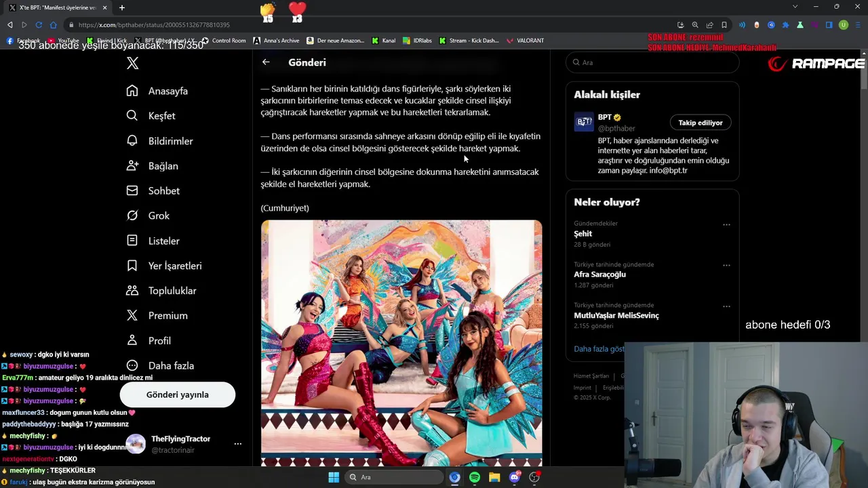Screen dimensions: 868x488
Task: Open Windows Start menu
Action: point(334,477)
